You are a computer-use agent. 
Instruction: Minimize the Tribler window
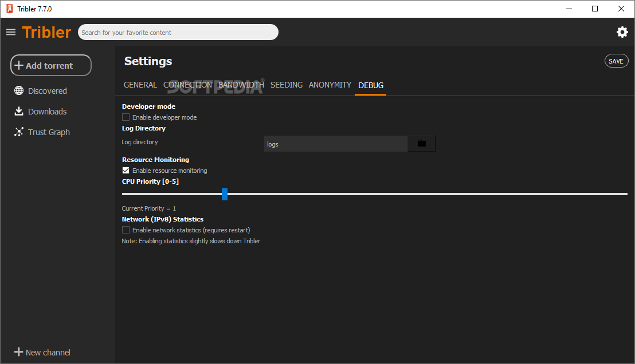569,9
